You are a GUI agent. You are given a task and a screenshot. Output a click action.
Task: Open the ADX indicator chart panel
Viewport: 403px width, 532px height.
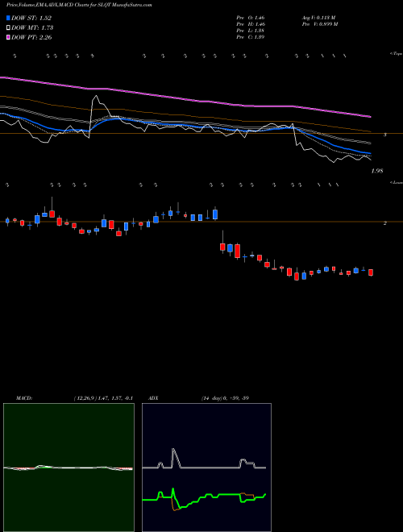[206, 468]
